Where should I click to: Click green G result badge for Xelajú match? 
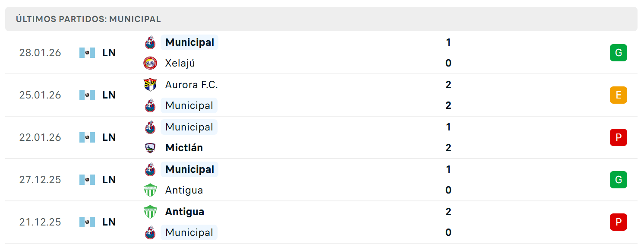[618, 53]
